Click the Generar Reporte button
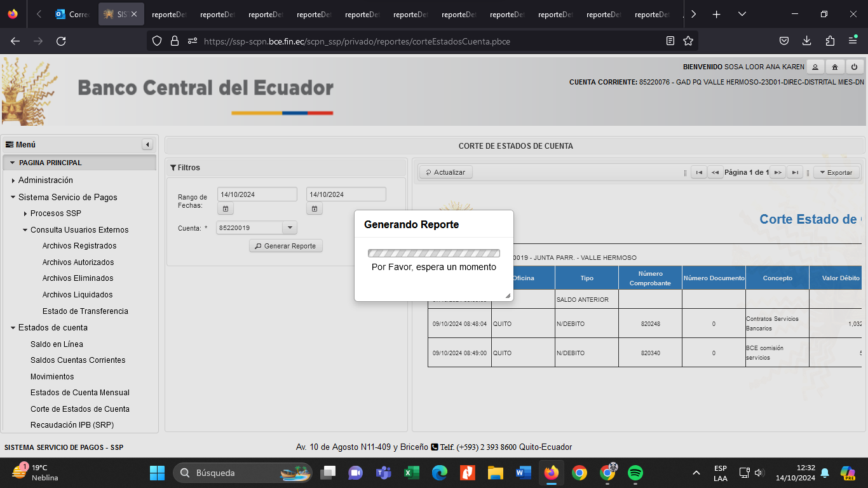The image size is (868, 488). click(285, 246)
